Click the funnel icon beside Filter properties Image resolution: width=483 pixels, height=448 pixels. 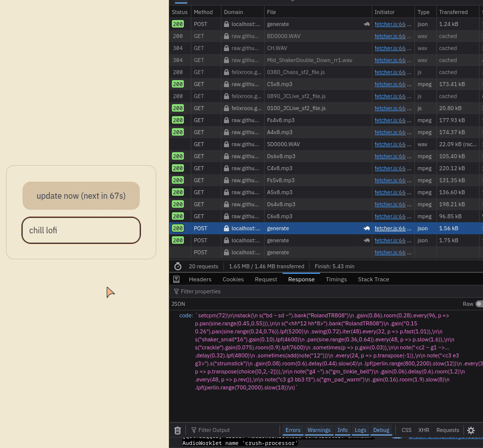click(x=176, y=291)
